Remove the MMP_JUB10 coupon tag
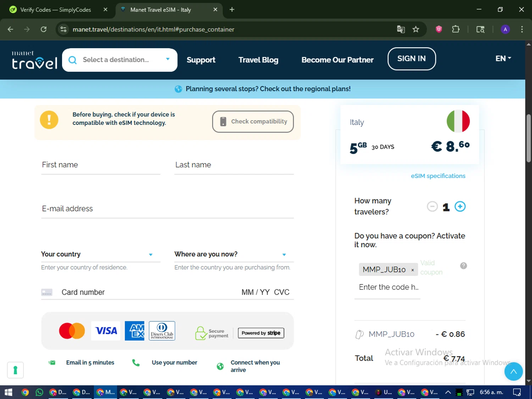The width and height of the screenshot is (532, 399). click(412, 270)
